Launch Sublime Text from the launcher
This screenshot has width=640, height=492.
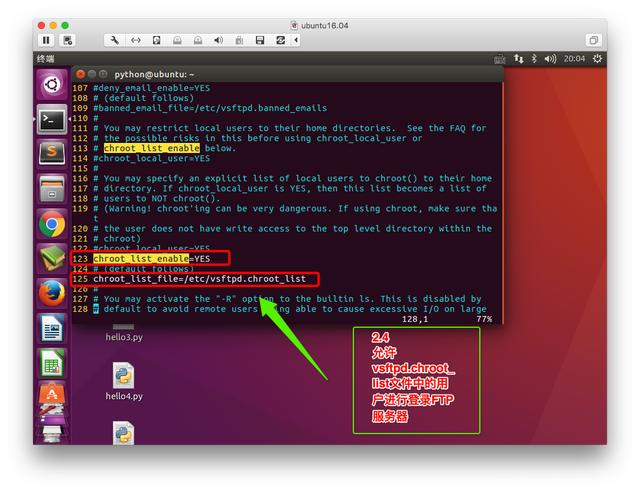(52, 154)
